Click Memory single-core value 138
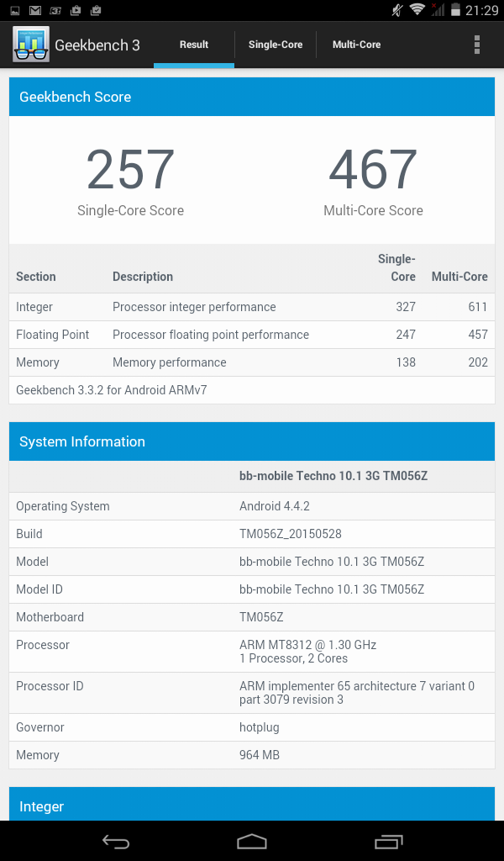 pyautogui.click(x=406, y=362)
